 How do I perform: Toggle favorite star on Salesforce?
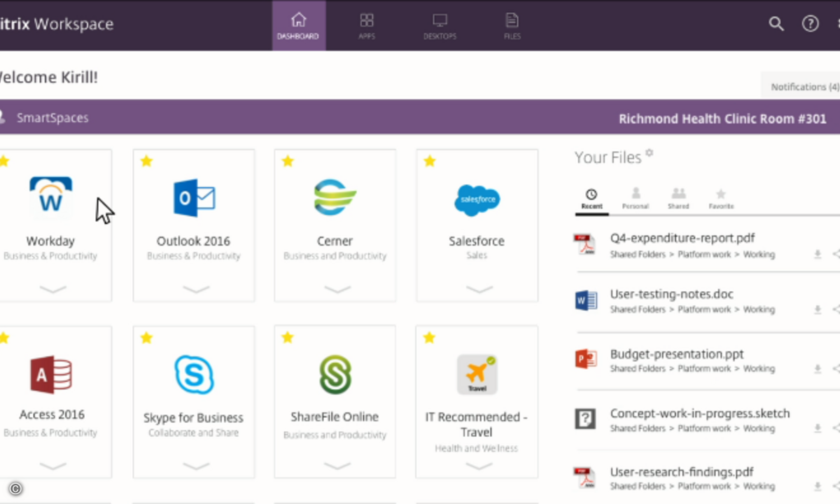pyautogui.click(x=429, y=162)
